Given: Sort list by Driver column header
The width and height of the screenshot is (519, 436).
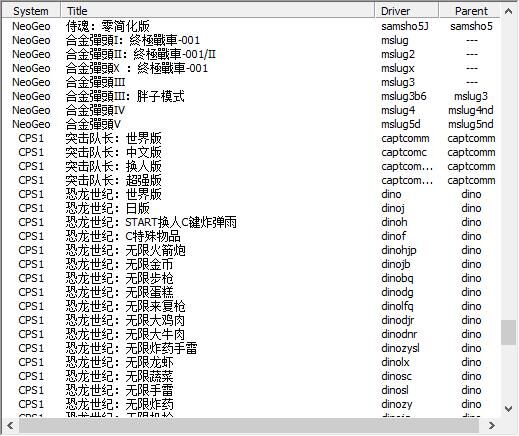Looking at the screenshot, I should coord(407,11).
